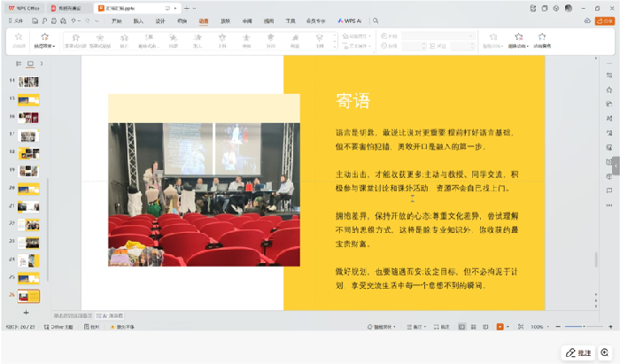
Task: Add new slide with plus icon
Action: (26, 313)
